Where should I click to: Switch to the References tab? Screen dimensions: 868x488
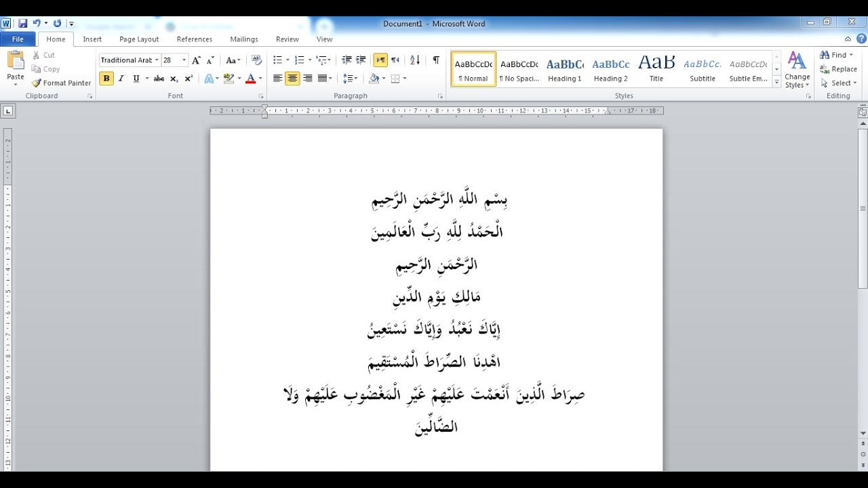(195, 39)
